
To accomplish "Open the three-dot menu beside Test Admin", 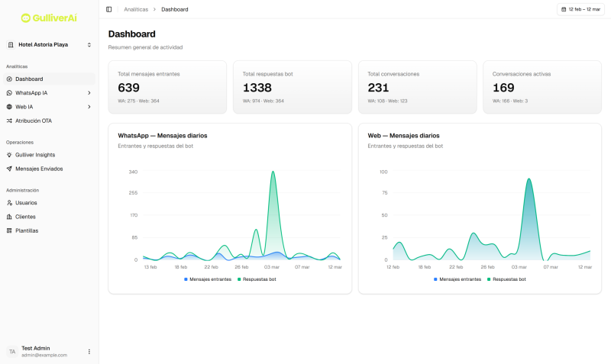I will pyautogui.click(x=89, y=352).
